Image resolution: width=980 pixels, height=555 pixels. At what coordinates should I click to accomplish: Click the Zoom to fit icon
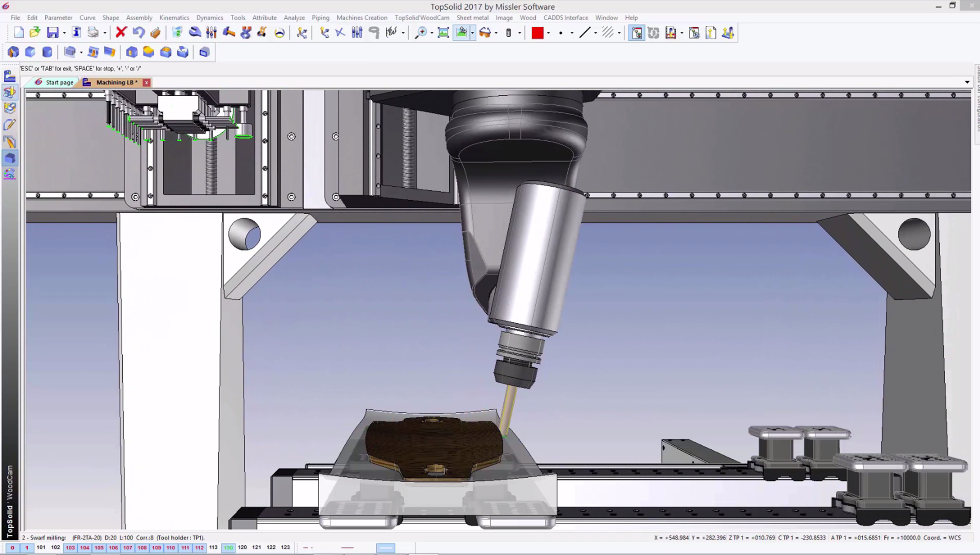tap(443, 33)
